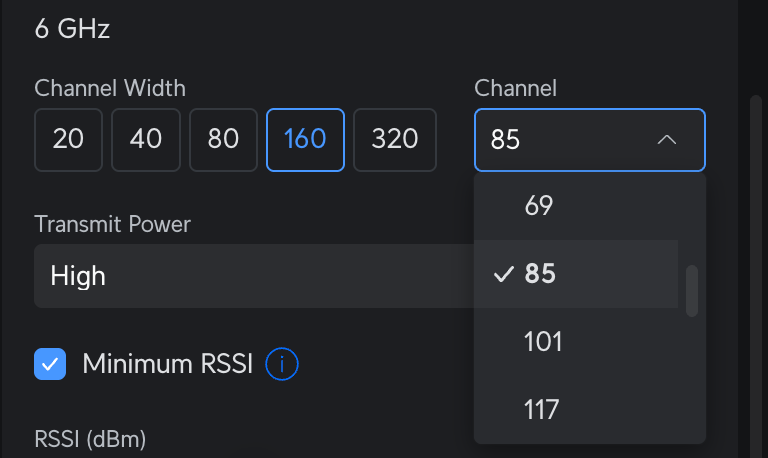Click the Minimum RSSI label text
The width and height of the screenshot is (768, 458).
point(168,364)
